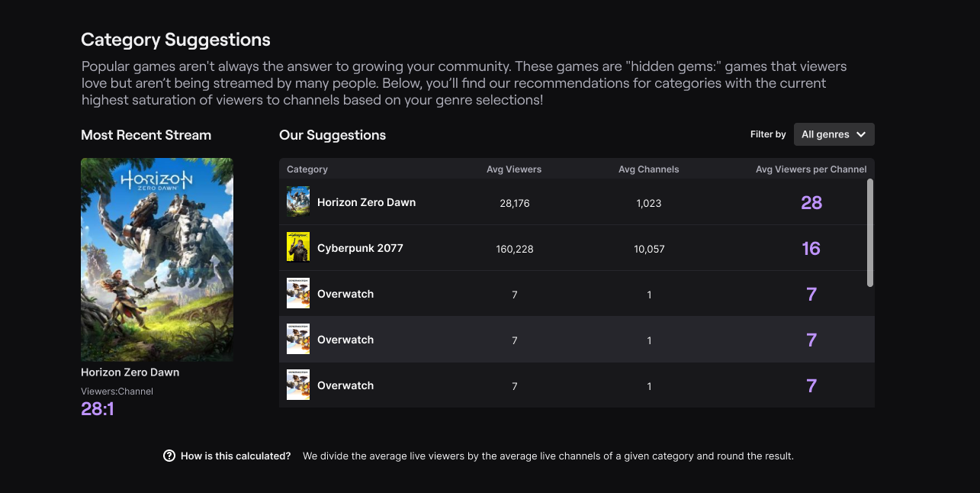
Task: Click the Horizon Zero Dawn box art icon
Action: 298,201
